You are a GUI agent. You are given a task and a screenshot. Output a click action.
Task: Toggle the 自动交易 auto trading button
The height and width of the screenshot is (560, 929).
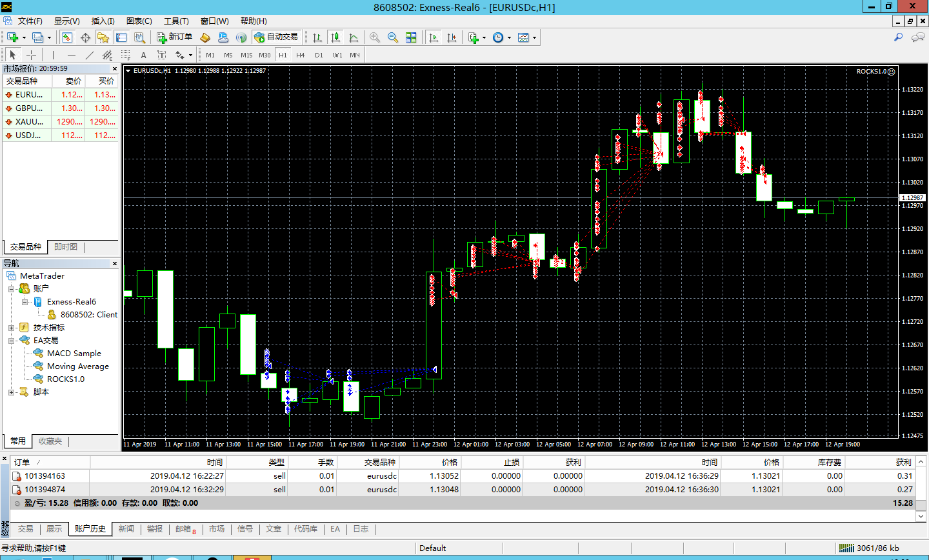tap(276, 37)
